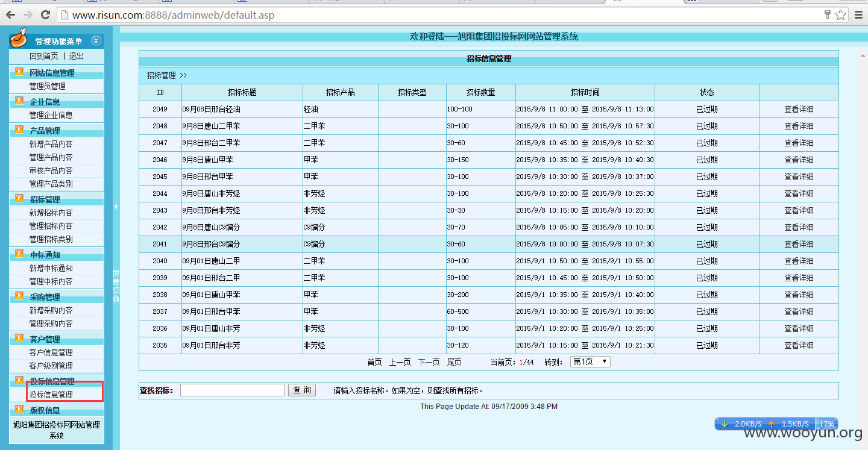Click the browser back arrow
This screenshot has width=868, height=450.
pos(11,14)
